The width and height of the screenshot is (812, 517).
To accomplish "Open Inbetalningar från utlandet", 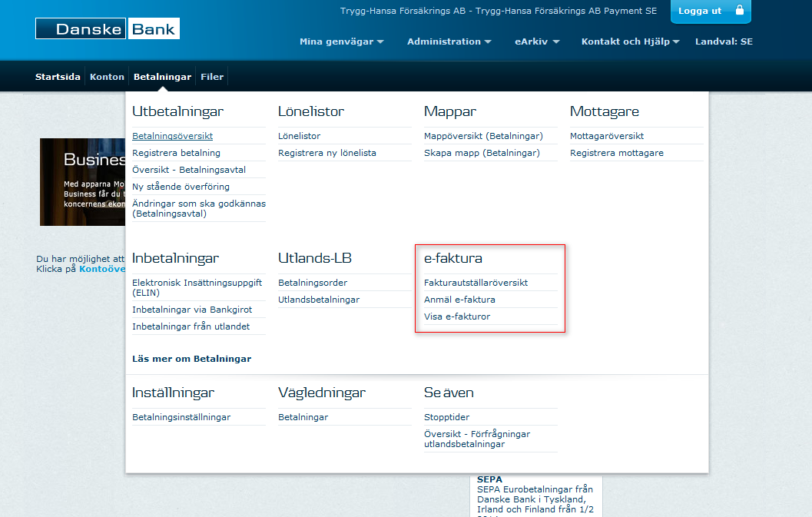I will tap(191, 326).
